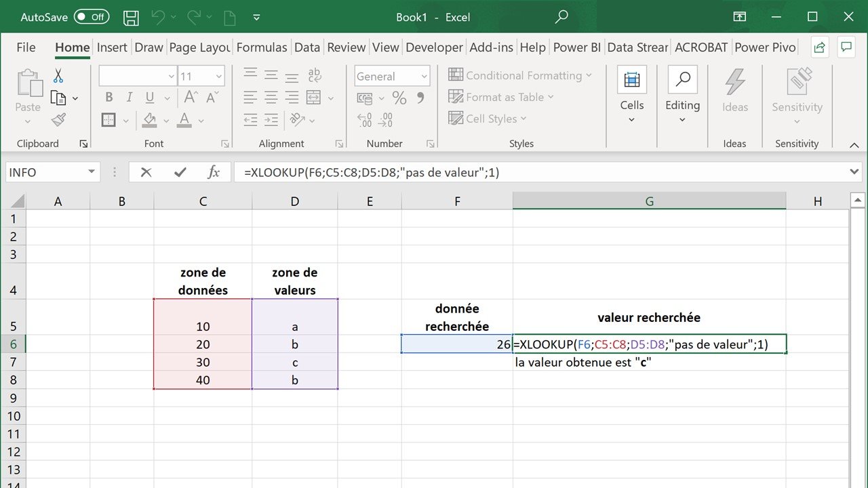Confirm formula with the Enter checkmark
868x488 pixels.
180,172
